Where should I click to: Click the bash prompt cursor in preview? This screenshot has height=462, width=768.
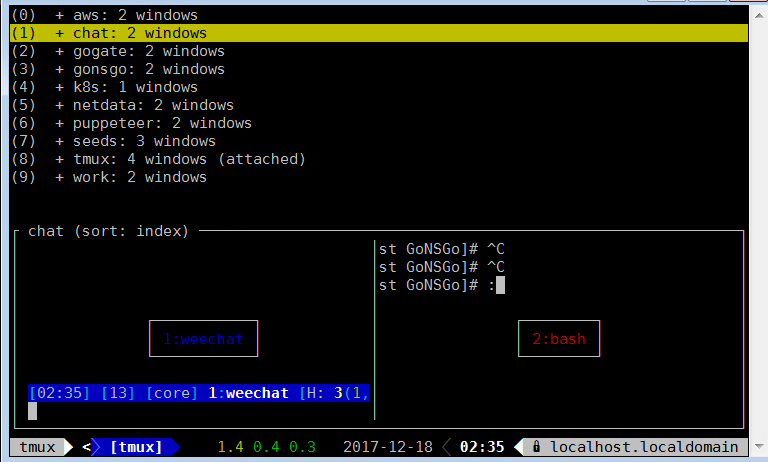[500, 285]
